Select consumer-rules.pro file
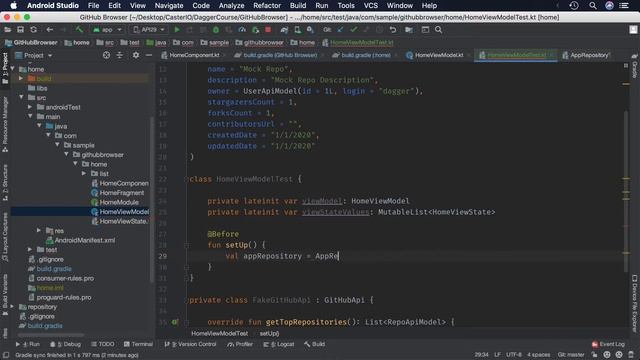This screenshot has height=360, width=640. pyautogui.click(x=61, y=278)
